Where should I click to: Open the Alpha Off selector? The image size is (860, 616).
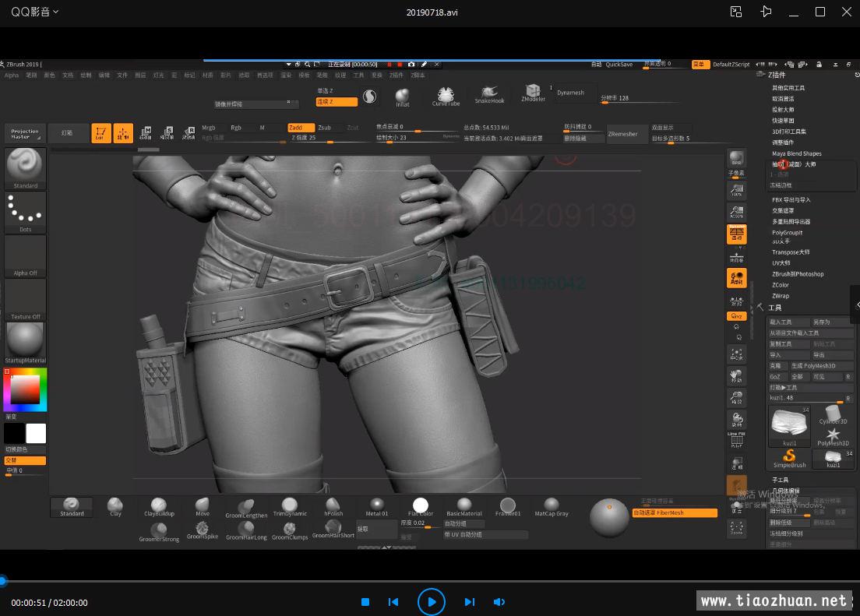(x=25, y=256)
